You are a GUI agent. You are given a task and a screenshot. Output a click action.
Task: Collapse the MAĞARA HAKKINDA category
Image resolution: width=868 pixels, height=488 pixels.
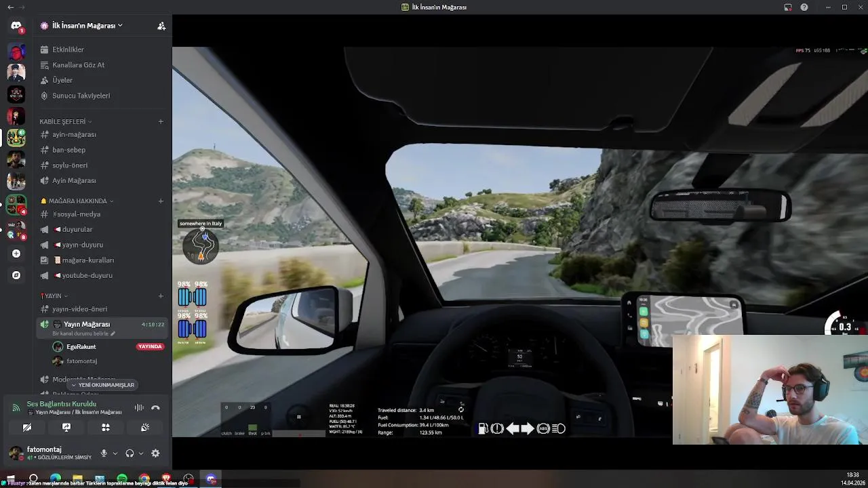(x=77, y=201)
